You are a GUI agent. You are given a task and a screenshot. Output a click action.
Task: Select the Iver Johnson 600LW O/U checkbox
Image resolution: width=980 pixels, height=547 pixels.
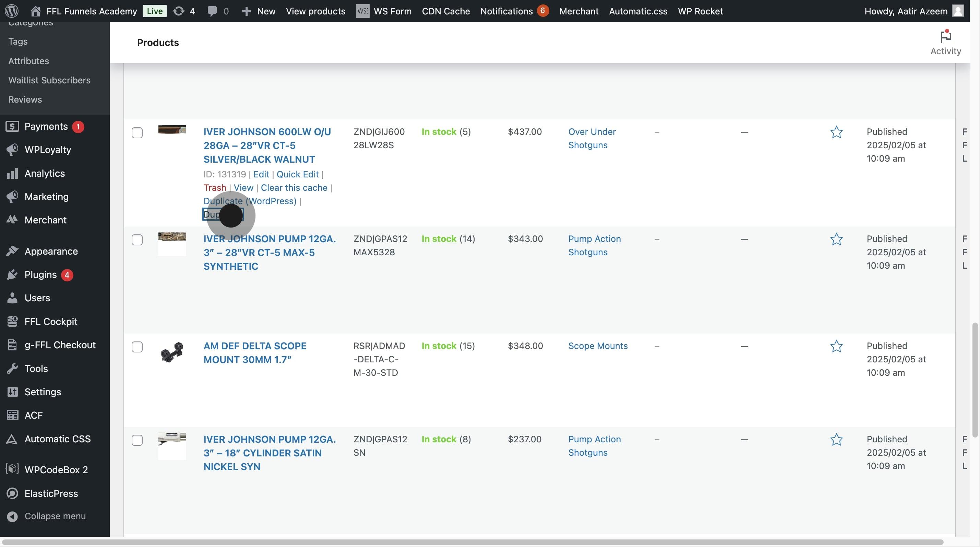point(137,133)
